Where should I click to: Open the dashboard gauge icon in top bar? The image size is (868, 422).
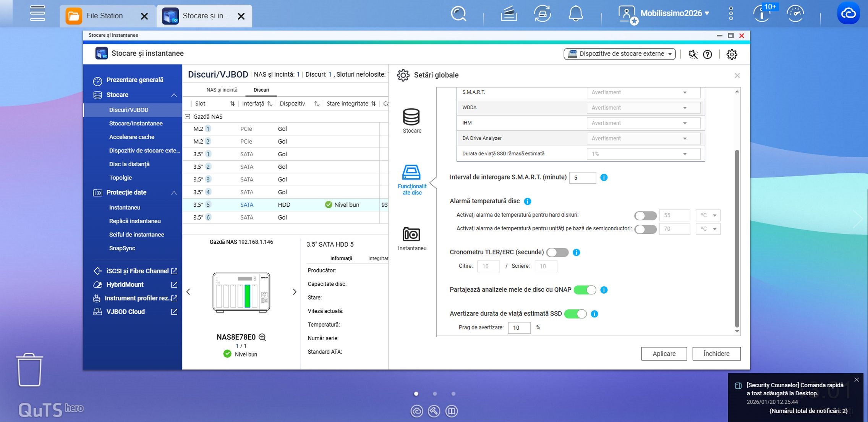pos(795,14)
